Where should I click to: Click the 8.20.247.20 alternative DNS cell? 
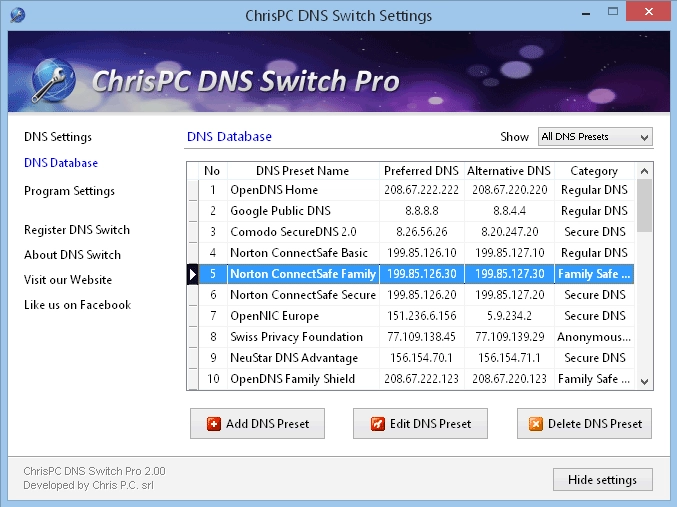tap(509, 232)
